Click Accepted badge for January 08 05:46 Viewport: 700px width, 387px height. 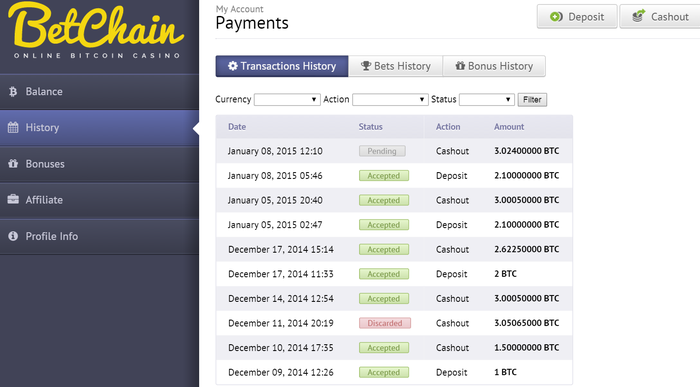384,175
